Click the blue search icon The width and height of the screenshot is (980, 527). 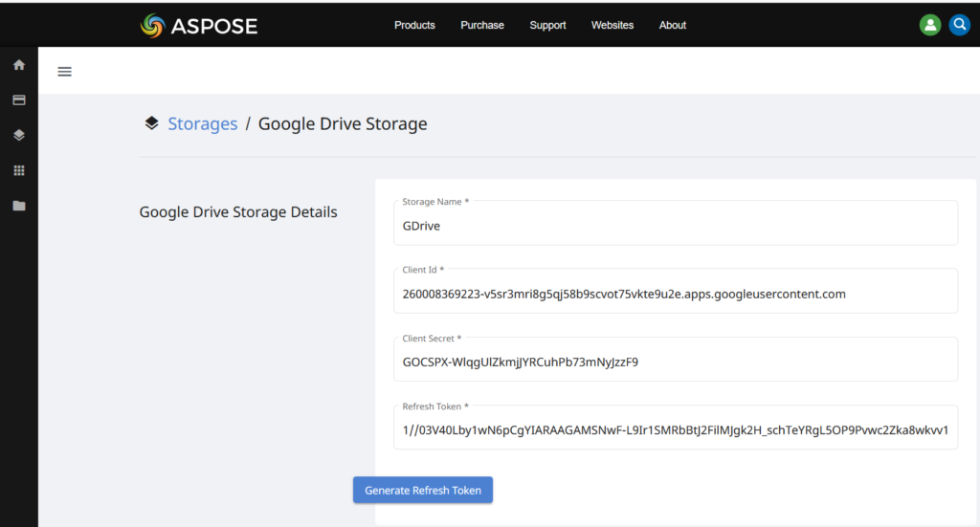pos(959,26)
